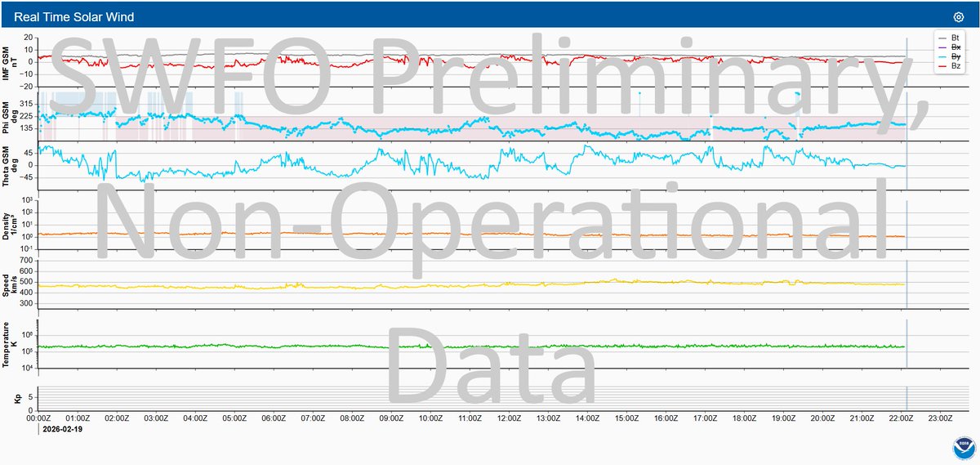980x465 pixels.
Task: Select the 20:00Z time axis label
Action: pos(822,417)
